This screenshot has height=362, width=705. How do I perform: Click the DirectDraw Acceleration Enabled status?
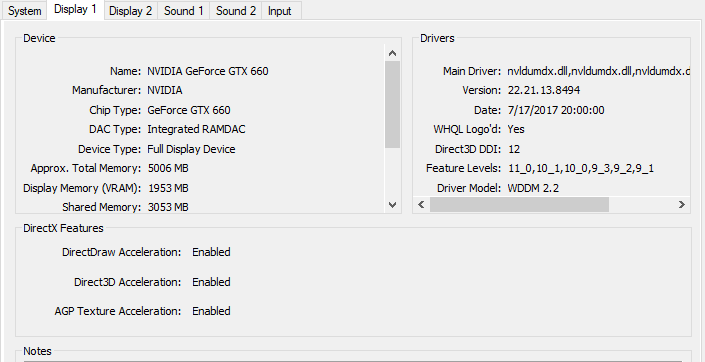[x=211, y=252]
